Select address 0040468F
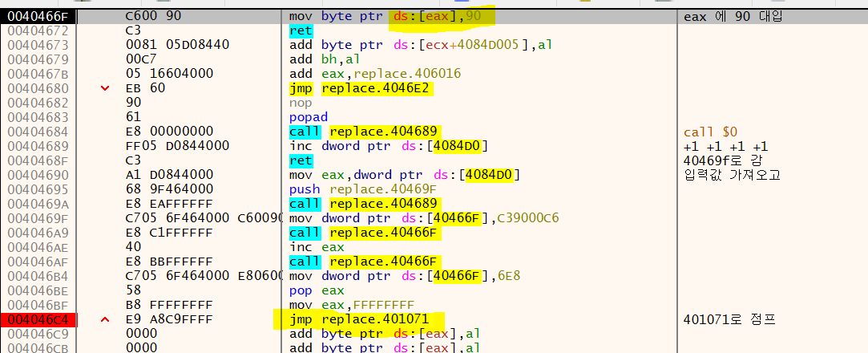868x353 pixels. coord(38,160)
